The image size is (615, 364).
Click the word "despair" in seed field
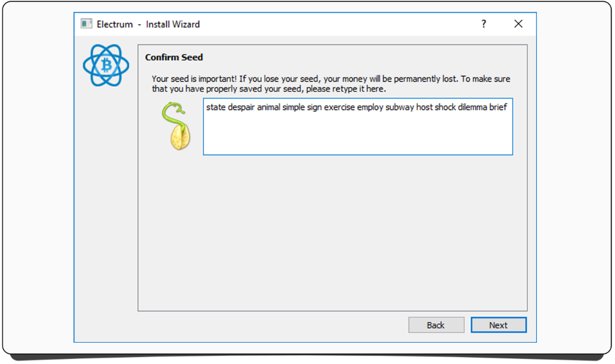click(x=241, y=108)
